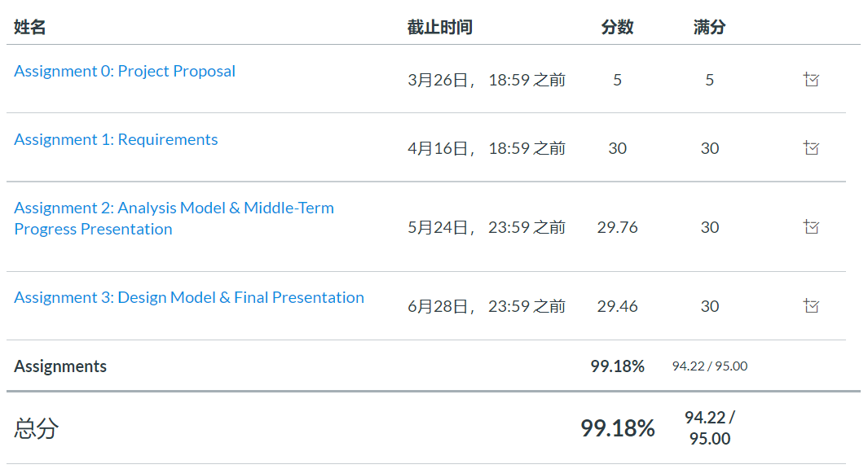Click the 姓名 column header

click(30, 28)
